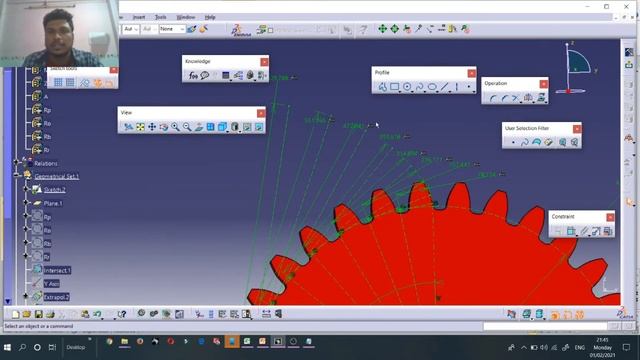640x360 pixels.
Task: Select the Line tool in Profile toolbar
Action: [x=444, y=87]
